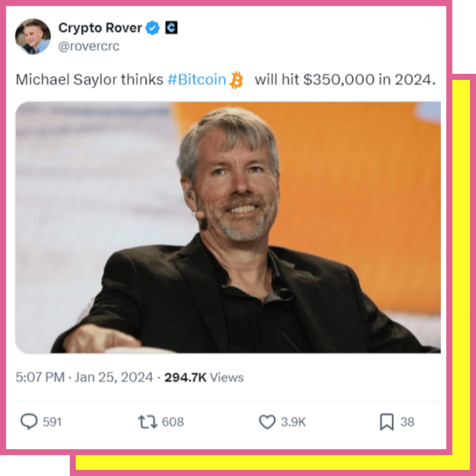
Task: Repost the tweet using the retweet icon
Action: 148,422
